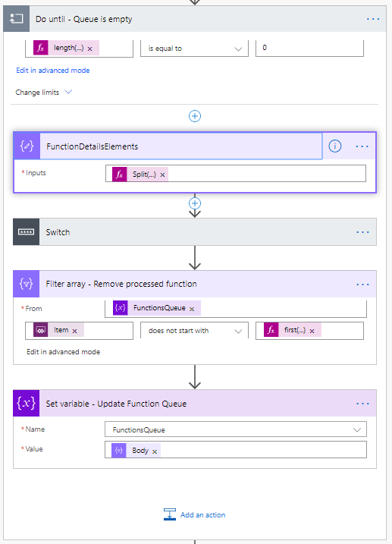
Task: Expand the Change limits section
Action: tap(44, 93)
